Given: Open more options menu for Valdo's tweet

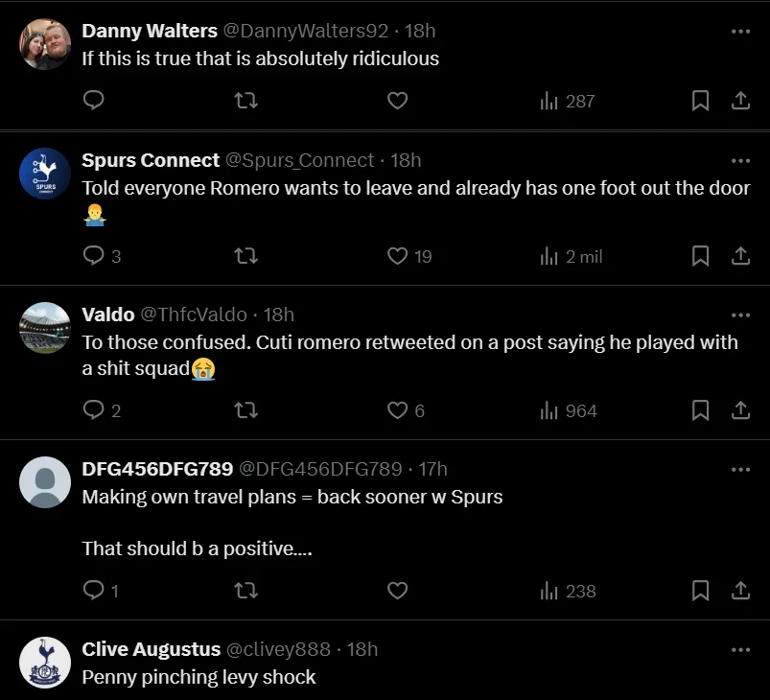Looking at the screenshot, I should (x=740, y=315).
